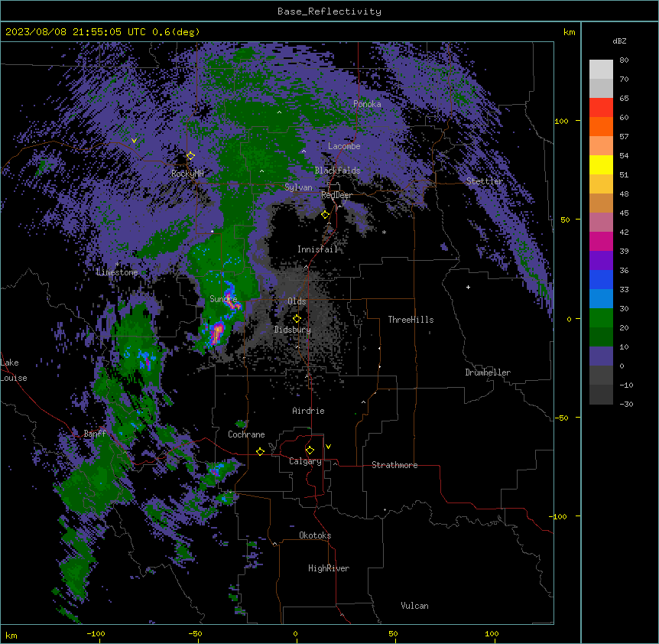This screenshot has width=659, height=644.
Task: Click the Limestone label
Action: tap(117, 272)
